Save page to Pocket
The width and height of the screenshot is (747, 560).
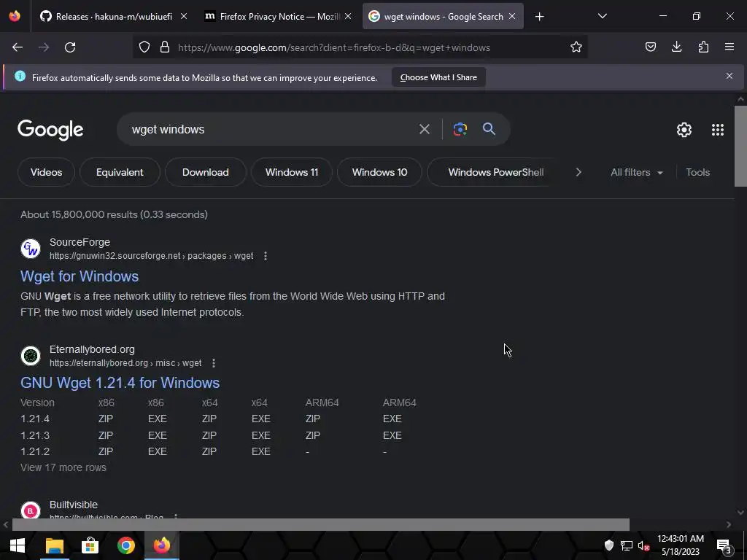point(650,47)
